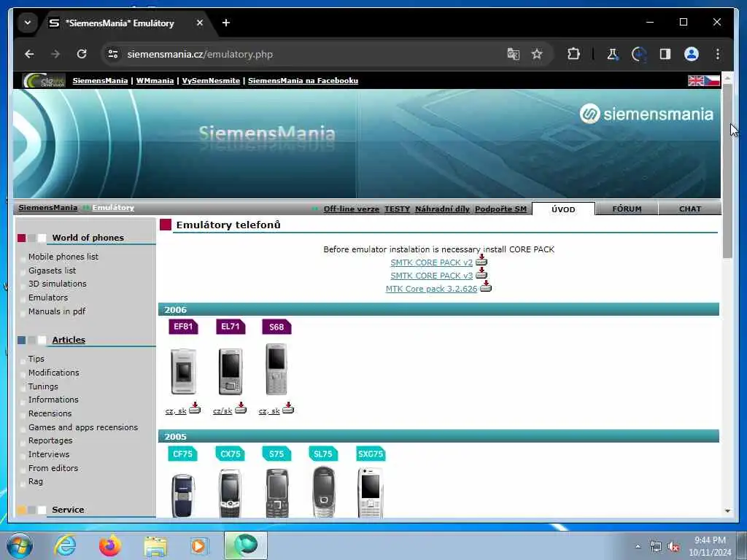
Task: Open the Articles section heading
Action: pos(69,340)
